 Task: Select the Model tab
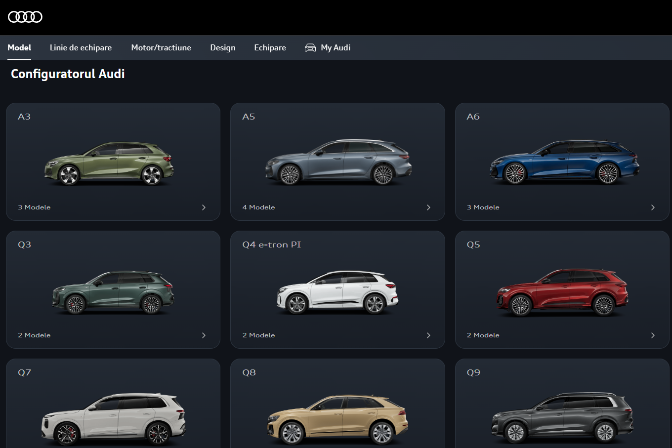coord(19,48)
